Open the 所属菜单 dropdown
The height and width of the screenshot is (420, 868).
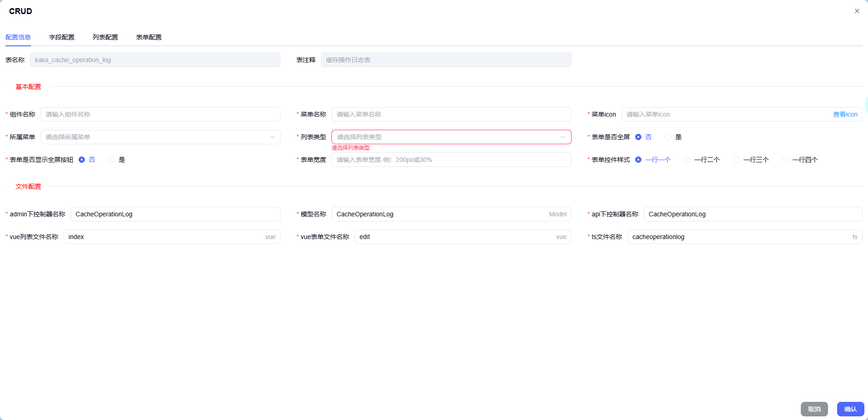pyautogui.click(x=159, y=137)
